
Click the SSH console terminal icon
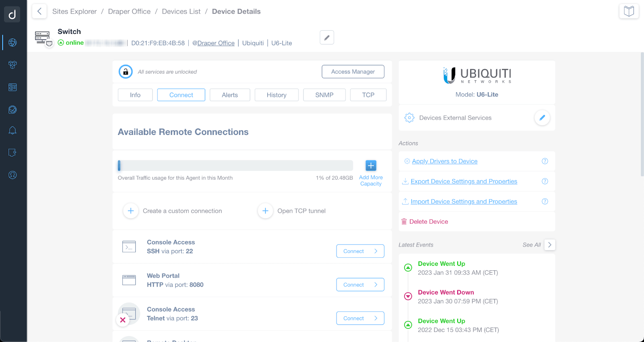[x=129, y=247]
